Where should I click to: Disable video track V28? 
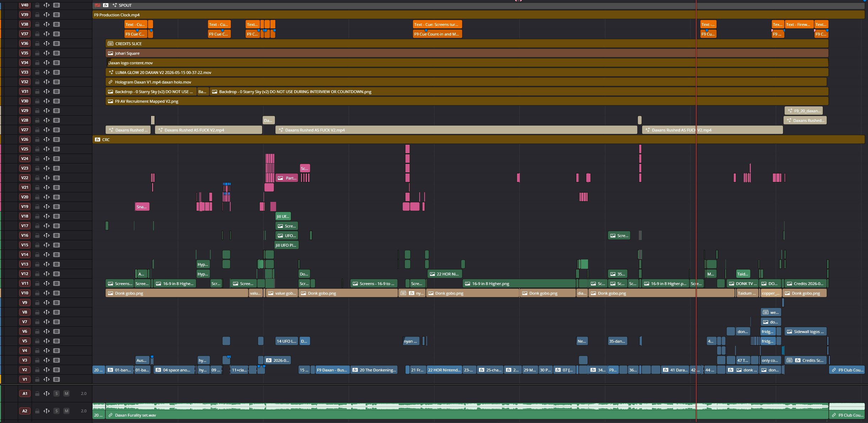[x=56, y=120]
